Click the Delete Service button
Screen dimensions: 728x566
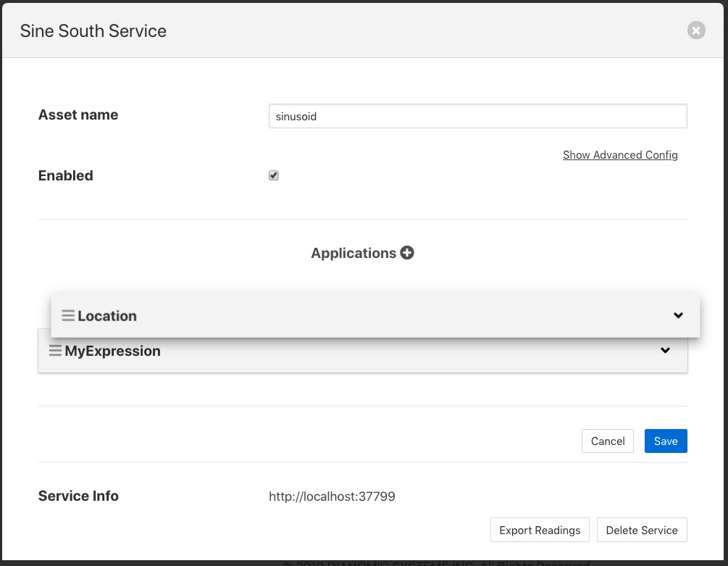[641, 530]
